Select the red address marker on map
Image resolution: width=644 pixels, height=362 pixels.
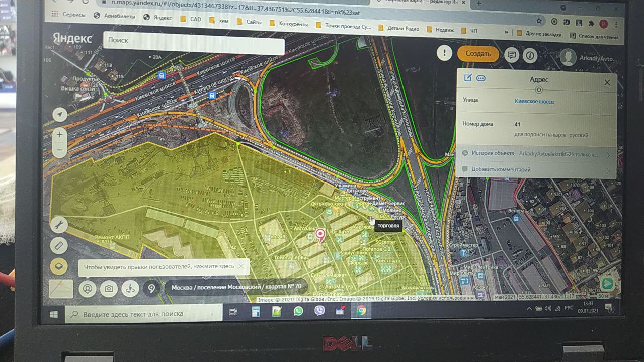(320, 235)
